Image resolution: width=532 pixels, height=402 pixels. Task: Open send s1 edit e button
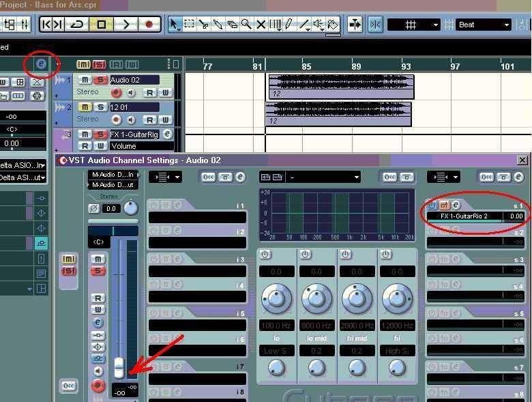pyautogui.click(x=456, y=205)
